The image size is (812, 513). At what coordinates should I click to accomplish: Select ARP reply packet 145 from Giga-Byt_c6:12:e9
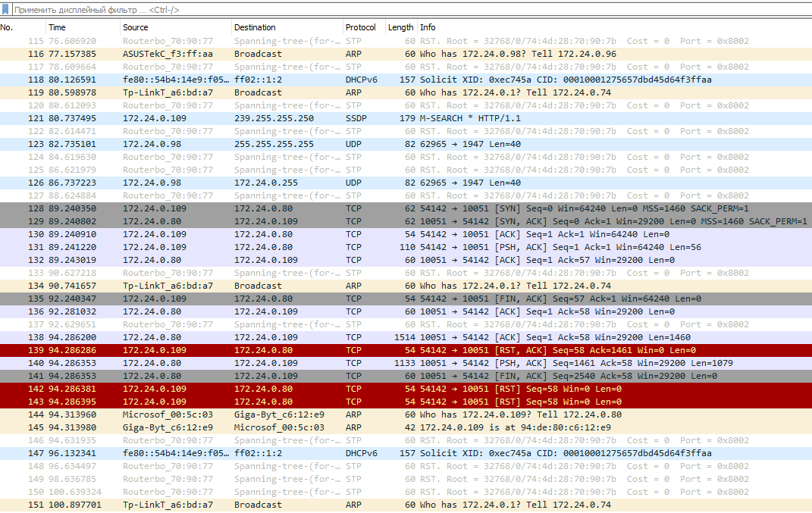(x=303, y=427)
